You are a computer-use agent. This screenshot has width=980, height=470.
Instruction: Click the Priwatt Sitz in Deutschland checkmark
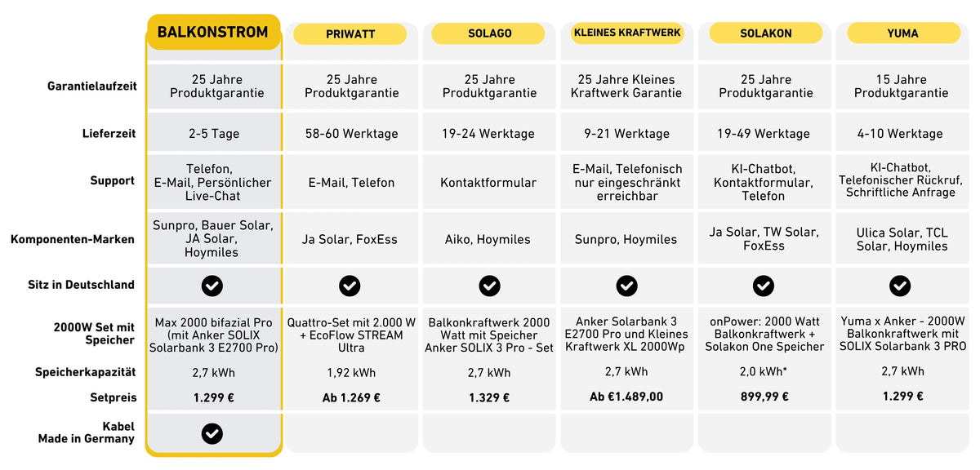(x=350, y=286)
